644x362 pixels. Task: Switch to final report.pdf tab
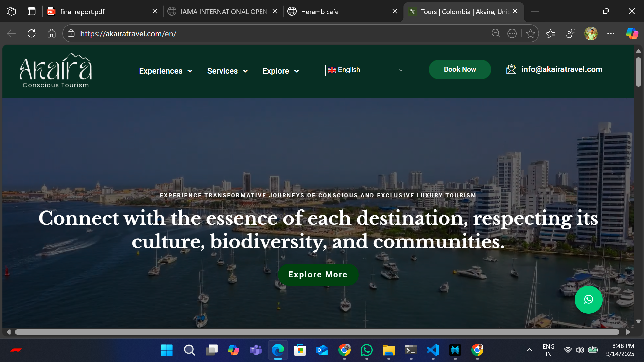tap(82, 12)
